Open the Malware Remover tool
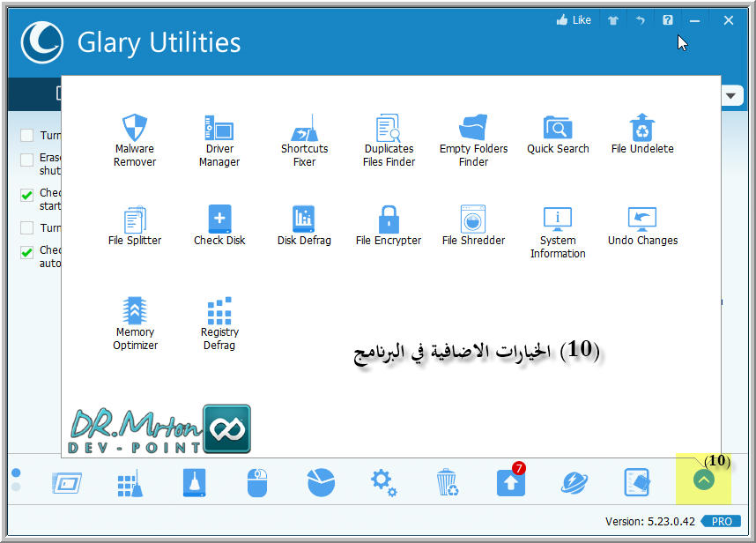The width and height of the screenshot is (756, 543). [x=135, y=141]
